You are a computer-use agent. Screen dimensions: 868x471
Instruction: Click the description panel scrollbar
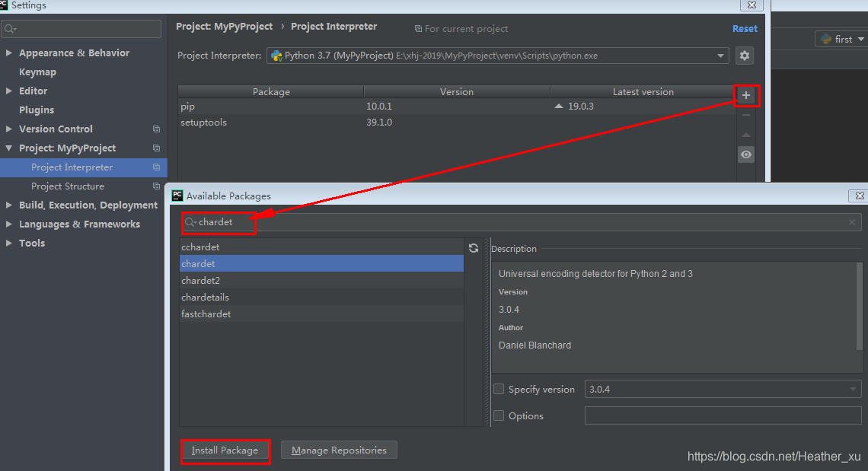859,306
